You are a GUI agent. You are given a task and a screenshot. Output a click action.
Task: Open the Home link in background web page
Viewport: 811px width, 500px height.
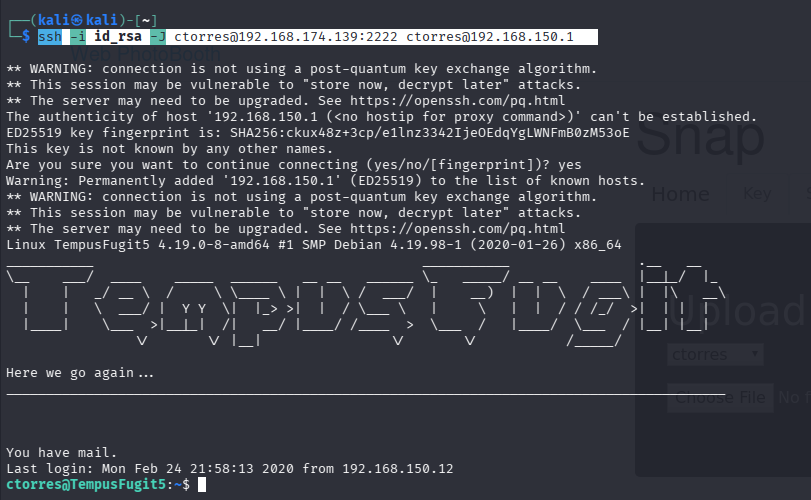click(680, 194)
